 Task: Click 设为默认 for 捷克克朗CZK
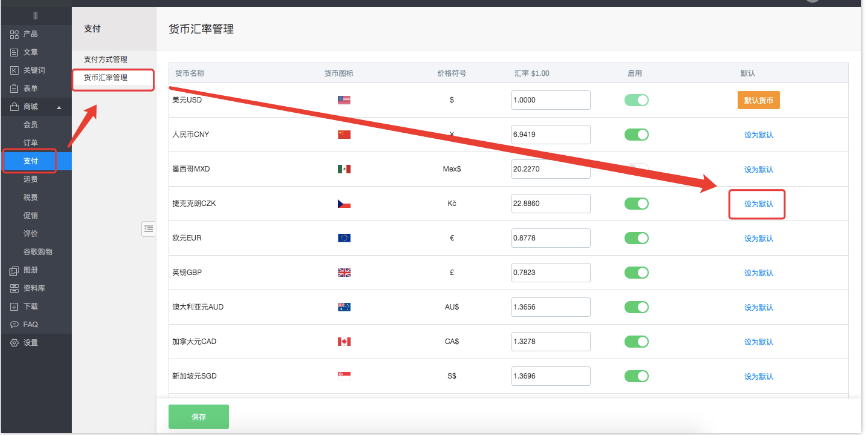coord(757,204)
